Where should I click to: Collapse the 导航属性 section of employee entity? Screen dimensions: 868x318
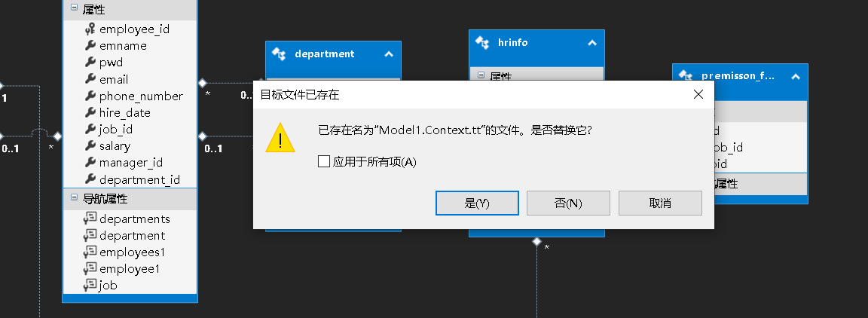74,197
